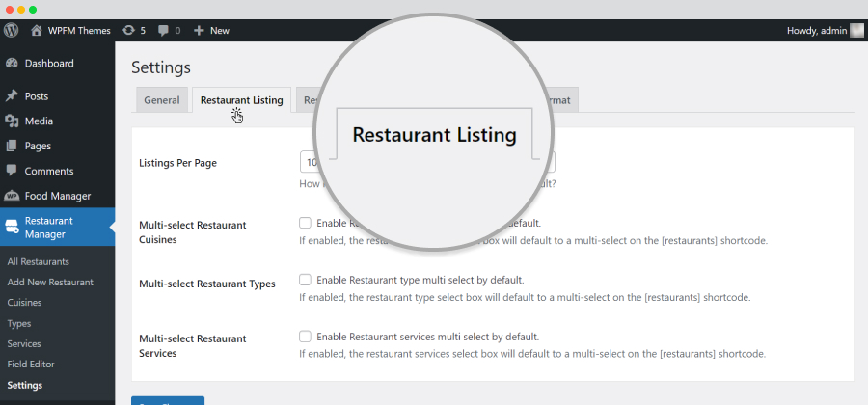This screenshot has width=868, height=405.
Task: Enable Restaurant type multi select checkbox
Action: point(305,280)
